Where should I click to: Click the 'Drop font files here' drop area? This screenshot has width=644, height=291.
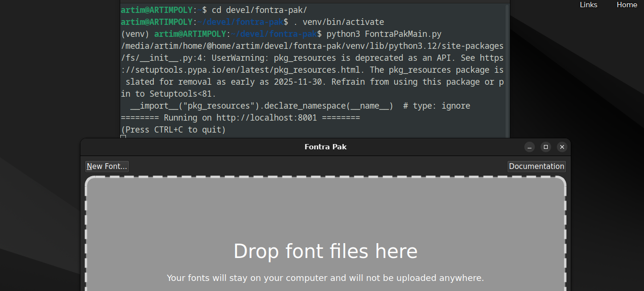(x=326, y=235)
